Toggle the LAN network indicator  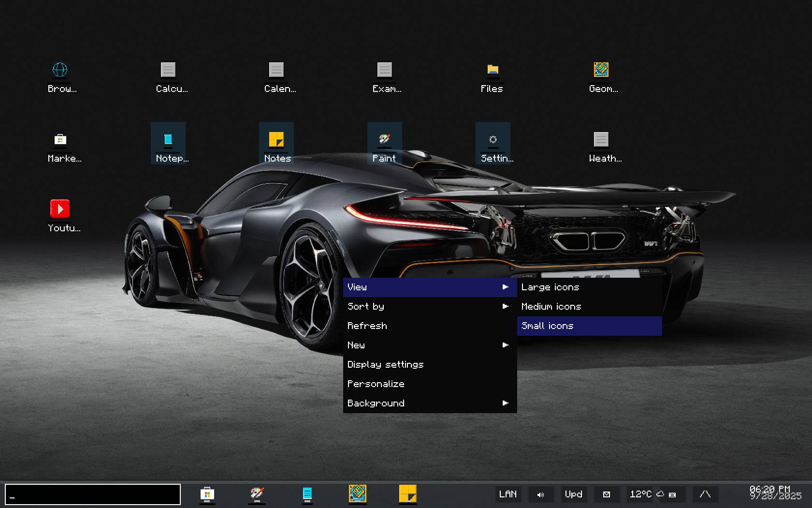click(507, 494)
